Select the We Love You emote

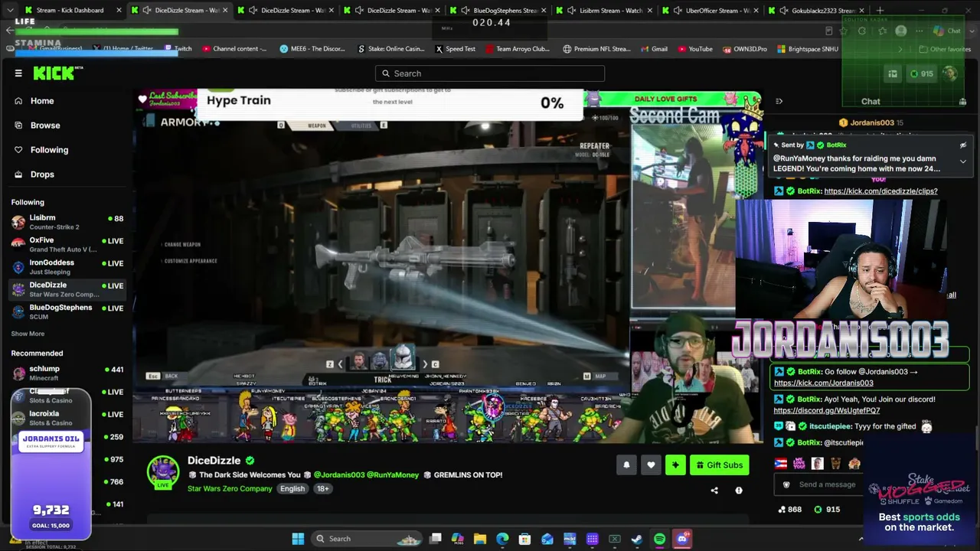coord(799,464)
